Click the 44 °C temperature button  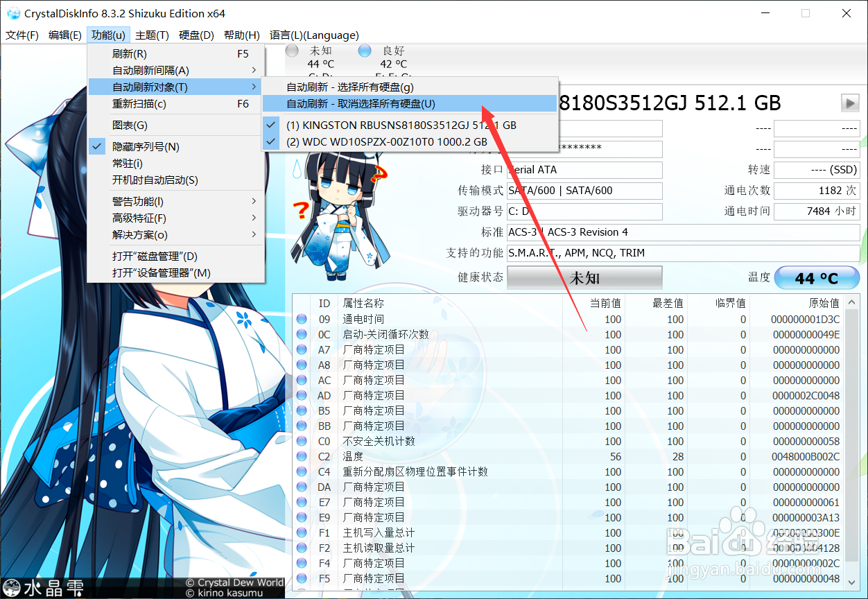(x=817, y=278)
